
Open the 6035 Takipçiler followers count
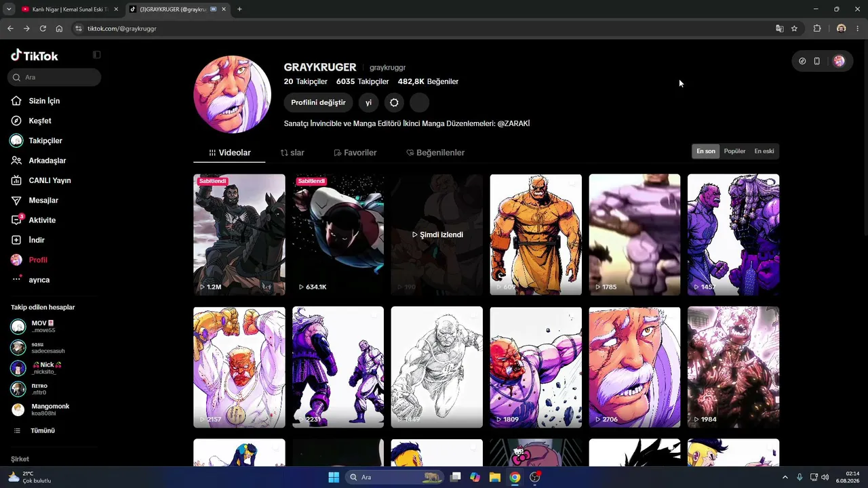(362, 81)
